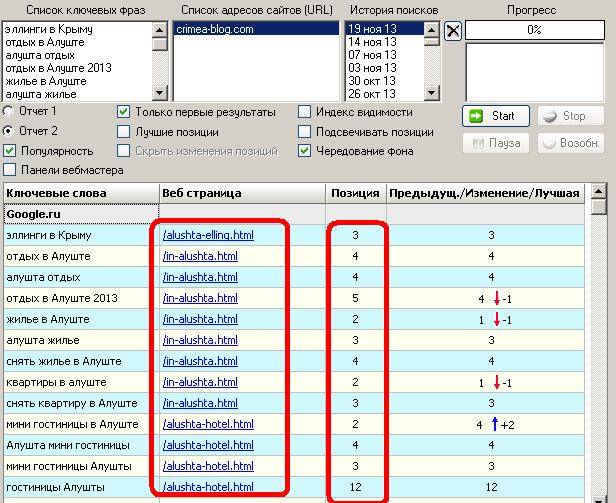
Task: Enable the Лучшие позиции checkbox
Action: pos(123,132)
